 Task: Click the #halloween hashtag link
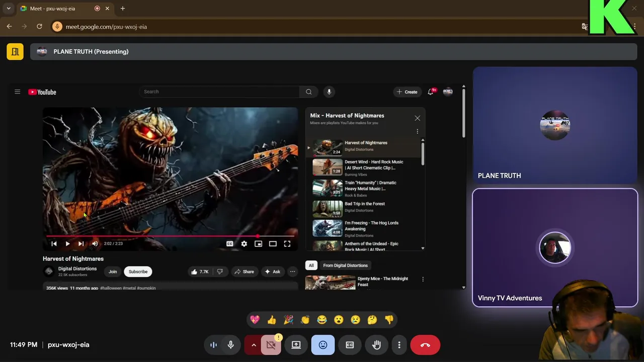[x=111, y=288]
